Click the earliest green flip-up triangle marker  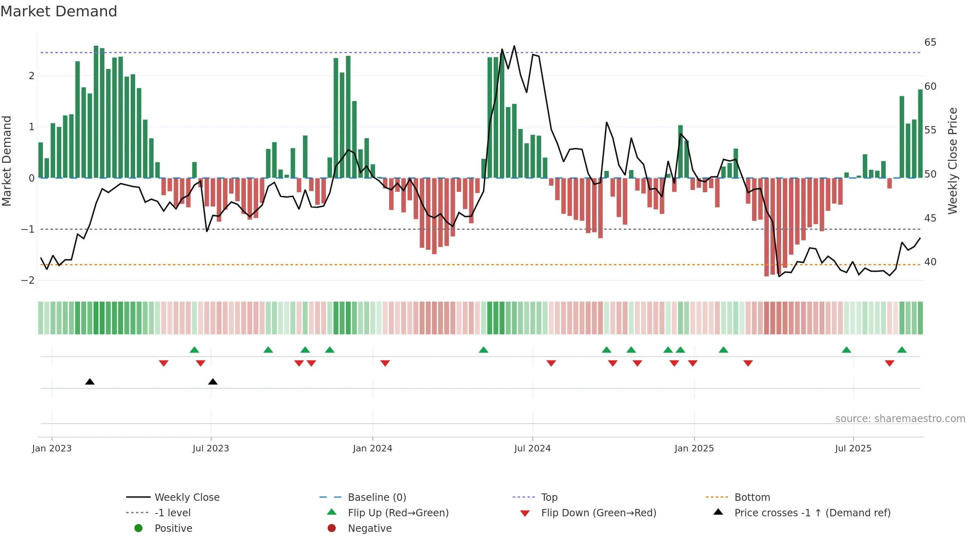pos(194,350)
